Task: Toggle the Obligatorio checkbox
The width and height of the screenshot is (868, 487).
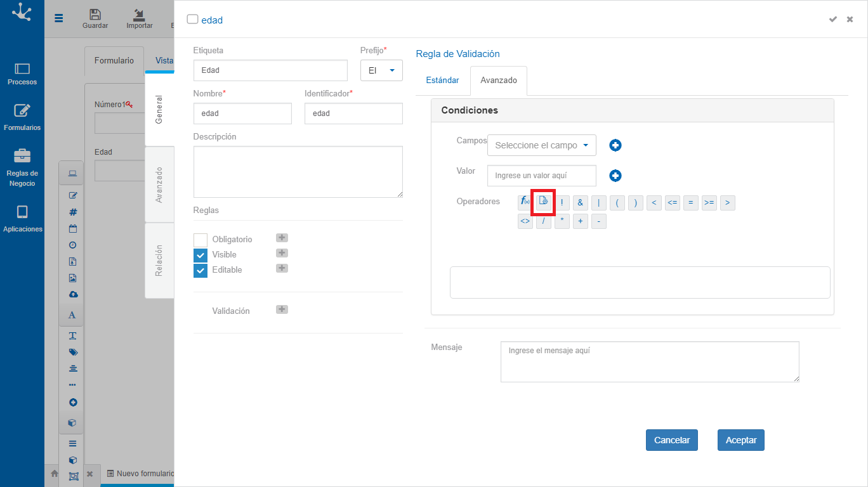Action: click(201, 240)
